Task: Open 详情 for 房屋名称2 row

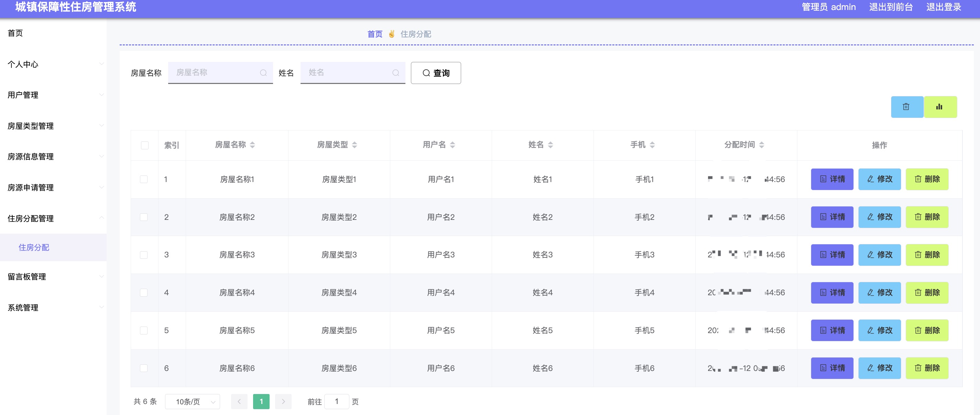Action: click(832, 217)
